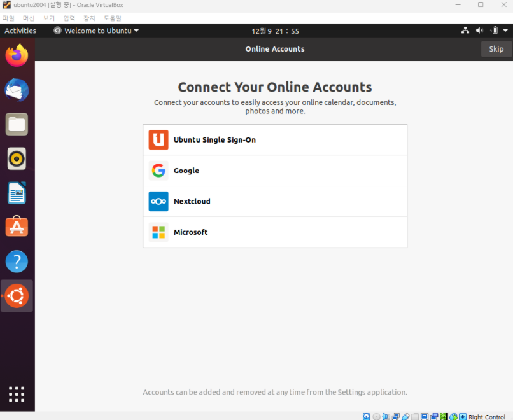Choose Ubuntu Single Sign-On account
The height and width of the screenshot is (420, 513).
(x=275, y=139)
